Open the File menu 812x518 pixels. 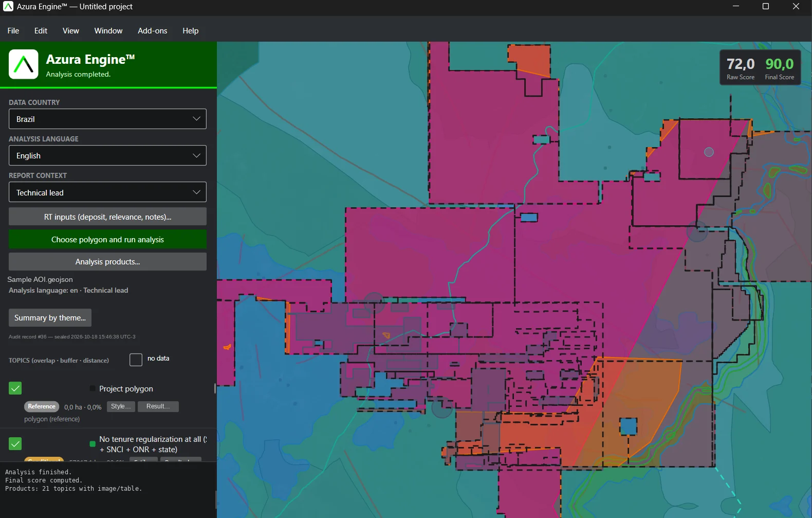pos(13,31)
